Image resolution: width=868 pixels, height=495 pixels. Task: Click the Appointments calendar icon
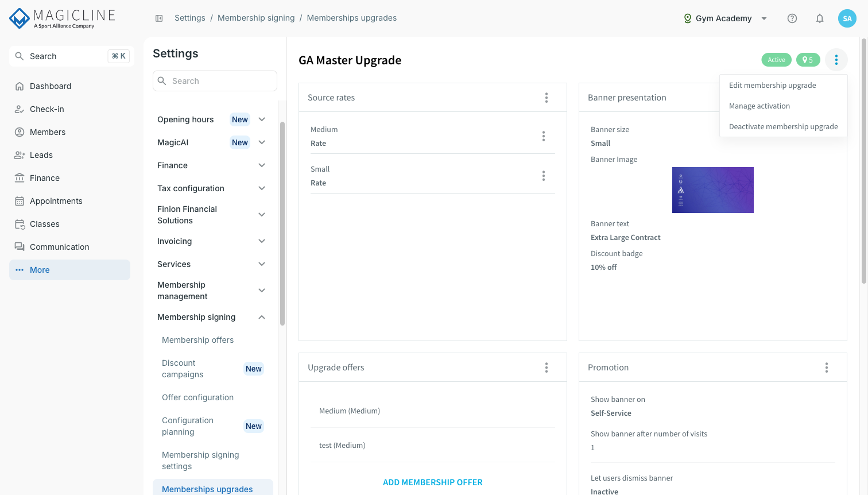pyautogui.click(x=20, y=201)
